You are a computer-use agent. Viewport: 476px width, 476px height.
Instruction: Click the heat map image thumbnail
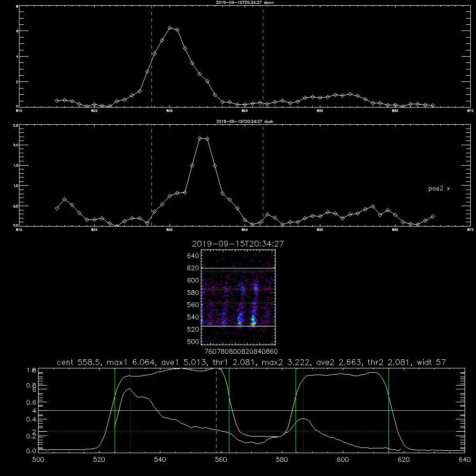point(238,297)
